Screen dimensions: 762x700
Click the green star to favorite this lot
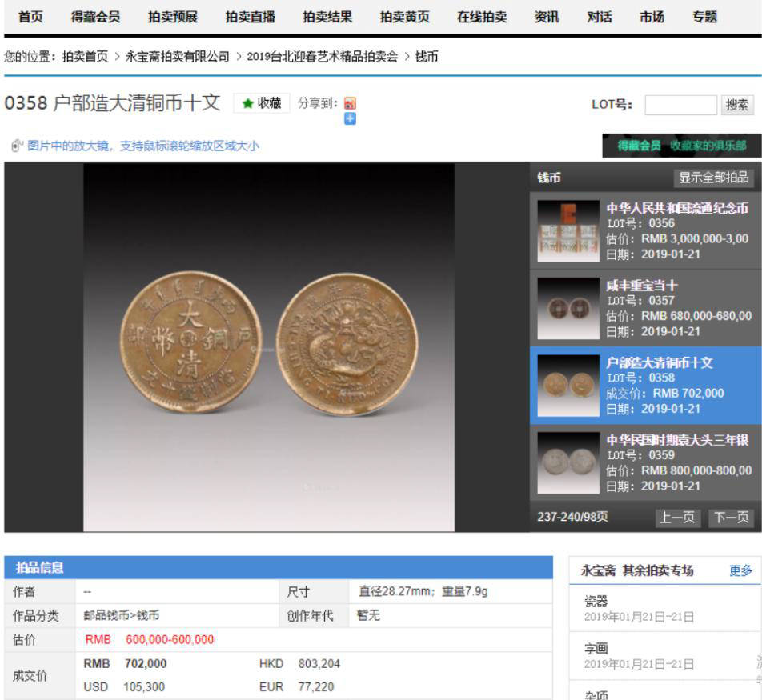(248, 103)
